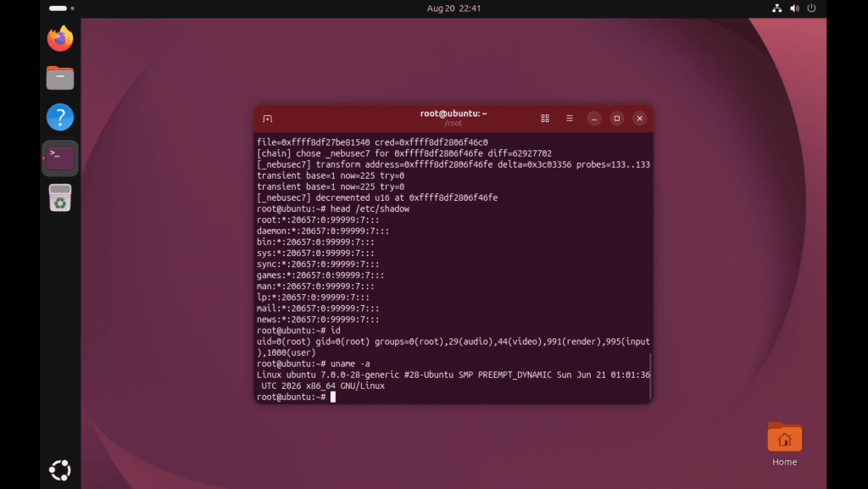Select the 'uname -a' command text
868x489 pixels.
pos(350,364)
